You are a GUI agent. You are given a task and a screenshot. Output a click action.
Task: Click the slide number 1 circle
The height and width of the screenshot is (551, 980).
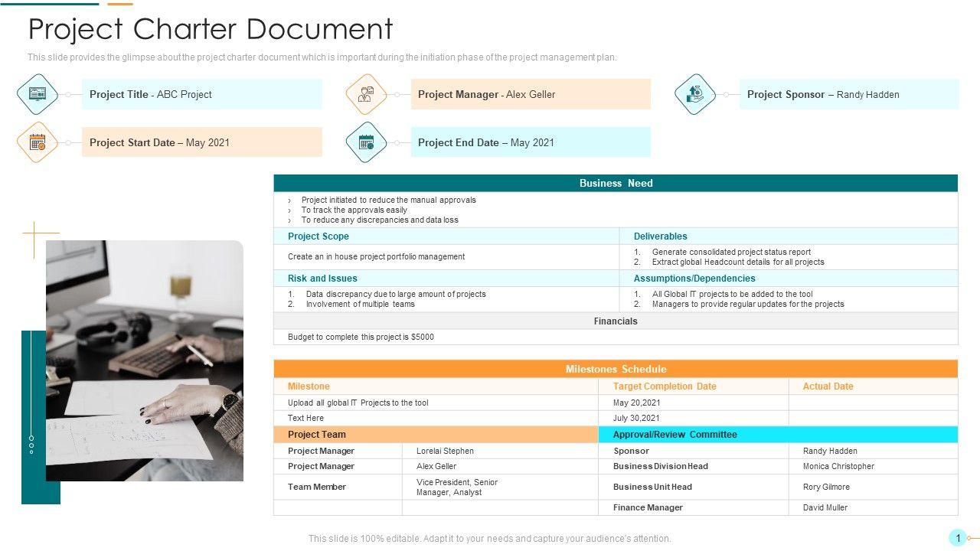coord(957,538)
